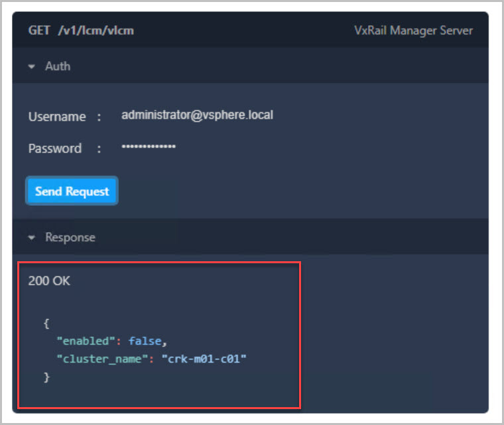Click the GET method label

[x=38, y=30]
